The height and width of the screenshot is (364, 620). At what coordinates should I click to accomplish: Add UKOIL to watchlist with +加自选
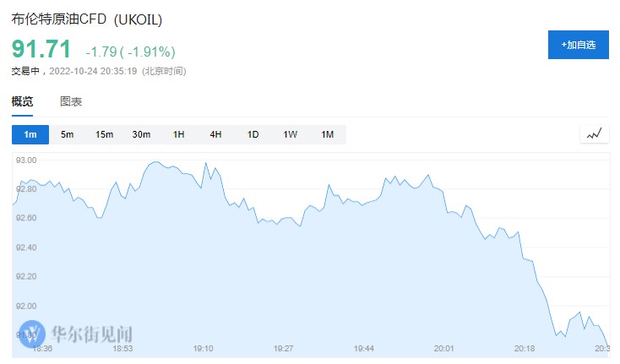[x=578, y=45]
